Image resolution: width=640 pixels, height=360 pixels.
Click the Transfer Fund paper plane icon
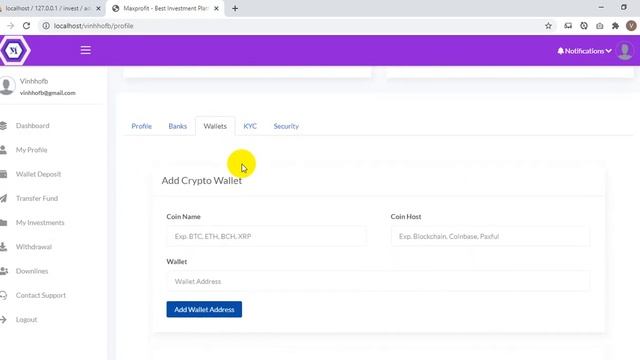4,198
